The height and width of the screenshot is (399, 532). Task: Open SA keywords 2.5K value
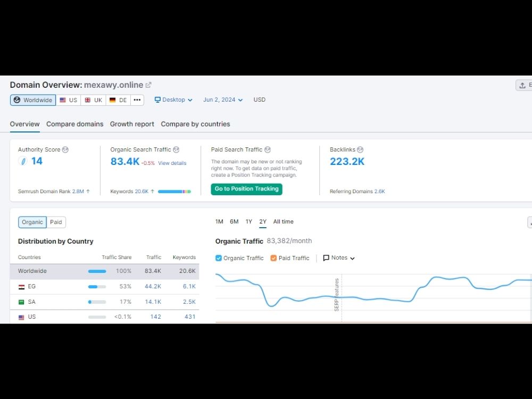click(x=189, y=302)
